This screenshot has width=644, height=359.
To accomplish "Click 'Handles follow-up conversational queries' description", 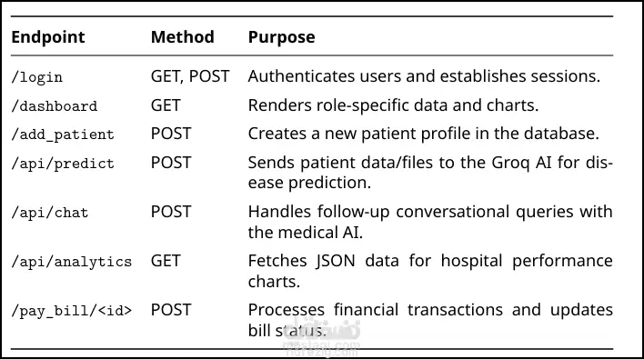I will (x=430, y=222).
